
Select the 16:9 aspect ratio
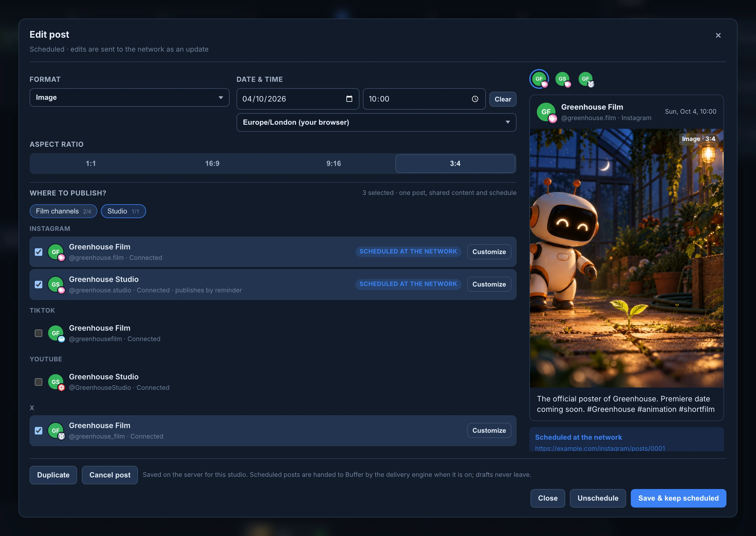click(x=212, y=163)
